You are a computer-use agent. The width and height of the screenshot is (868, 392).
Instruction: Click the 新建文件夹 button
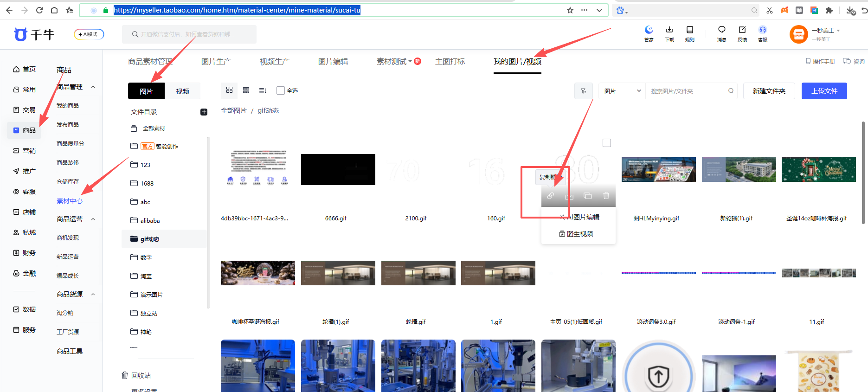(x=769, y=91)
